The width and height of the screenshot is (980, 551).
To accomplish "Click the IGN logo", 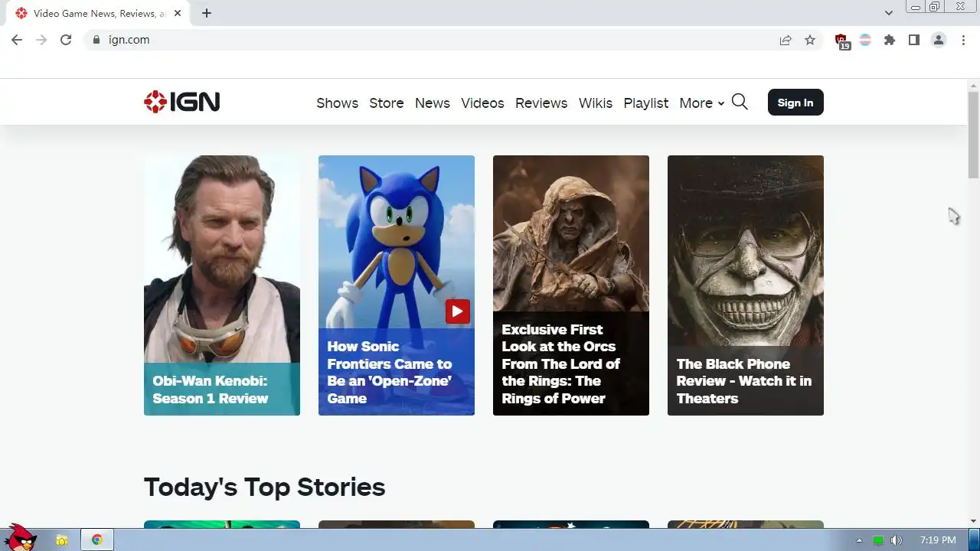I will coord(181,102).
